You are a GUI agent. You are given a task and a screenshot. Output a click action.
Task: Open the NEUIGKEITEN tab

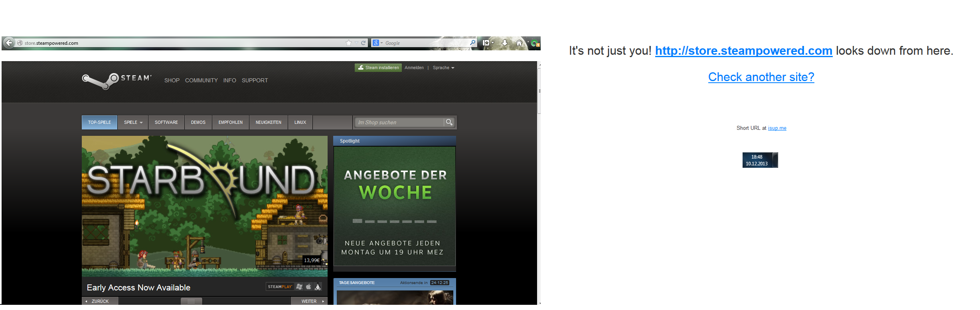(x=269, y=122)
